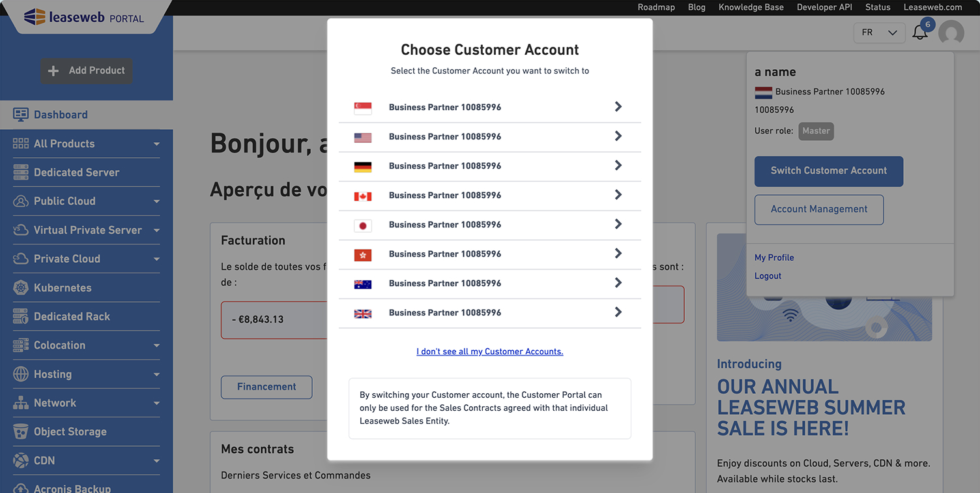
Task: Click the Financement button
Action: coord(267,387)
